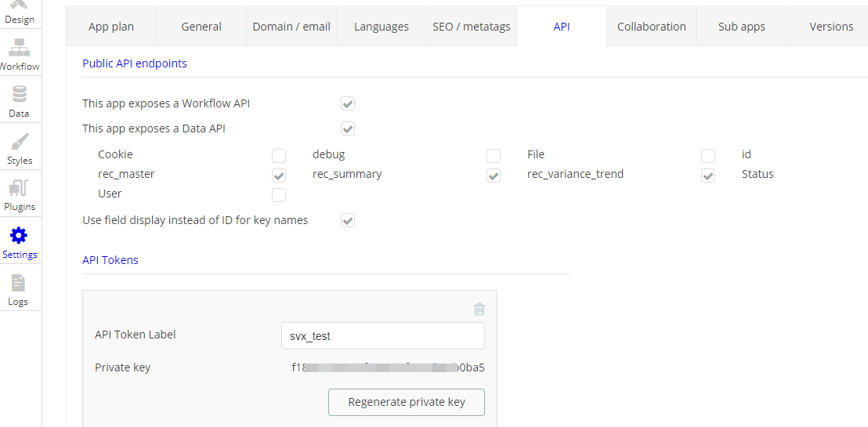The image size is (868, 427).
Task: Click Regenerate private key button
Action: tap(407, 402)
